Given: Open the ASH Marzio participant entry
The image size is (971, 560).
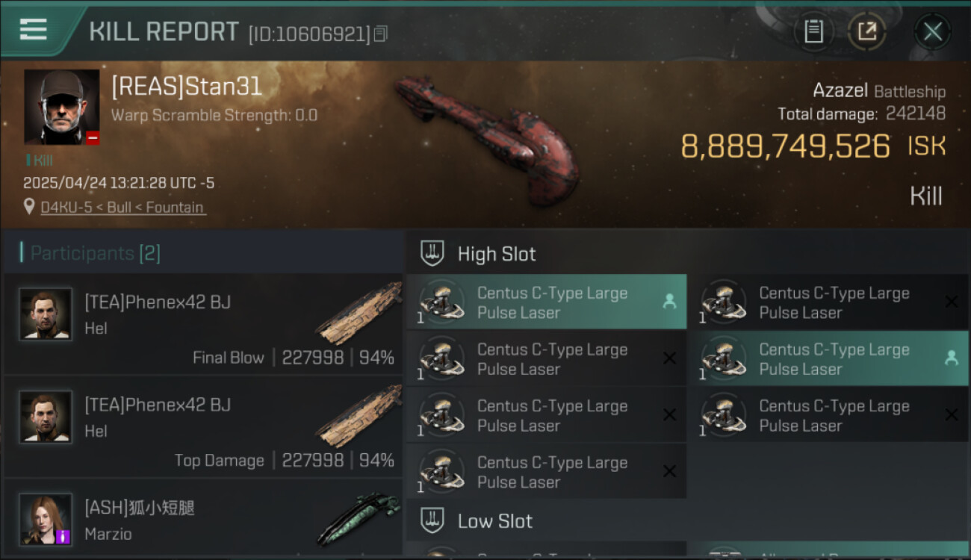Looking at the screenshot, I should [203, 519].
